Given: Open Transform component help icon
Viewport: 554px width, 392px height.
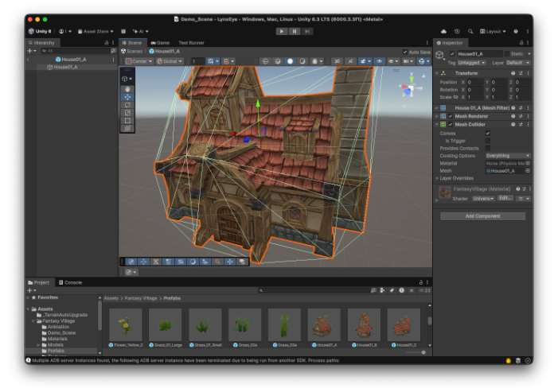Looking at the screenshot, I should 513,73.
